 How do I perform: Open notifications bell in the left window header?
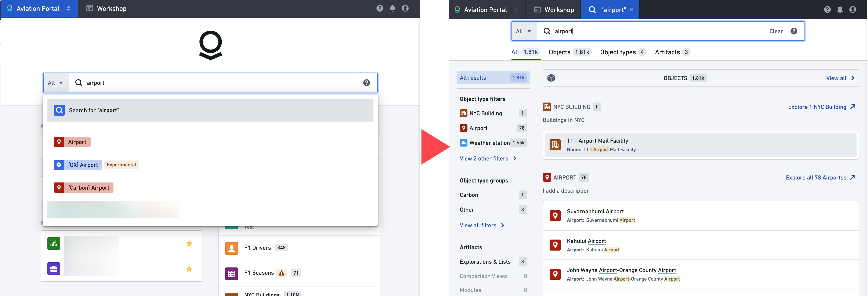pos(393,8)
